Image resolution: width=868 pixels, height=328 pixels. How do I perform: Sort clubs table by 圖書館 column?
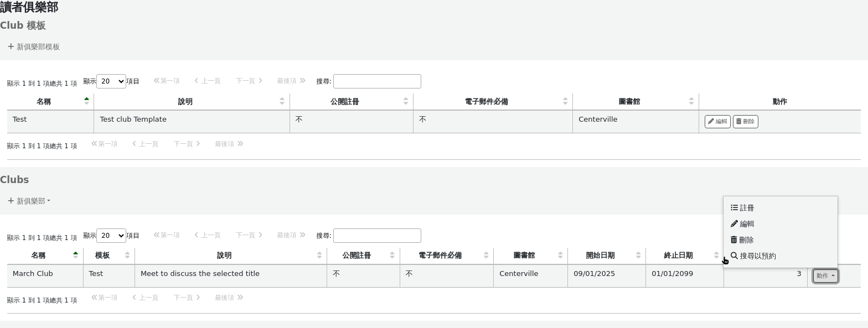(x=530, y=256)
